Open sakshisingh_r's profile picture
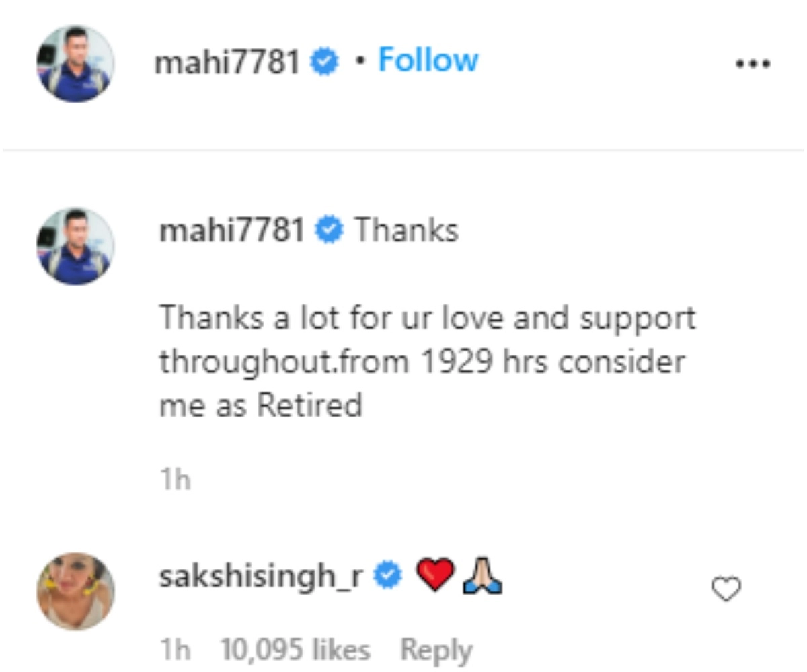 pyautogui.click(x=75, y=591)
